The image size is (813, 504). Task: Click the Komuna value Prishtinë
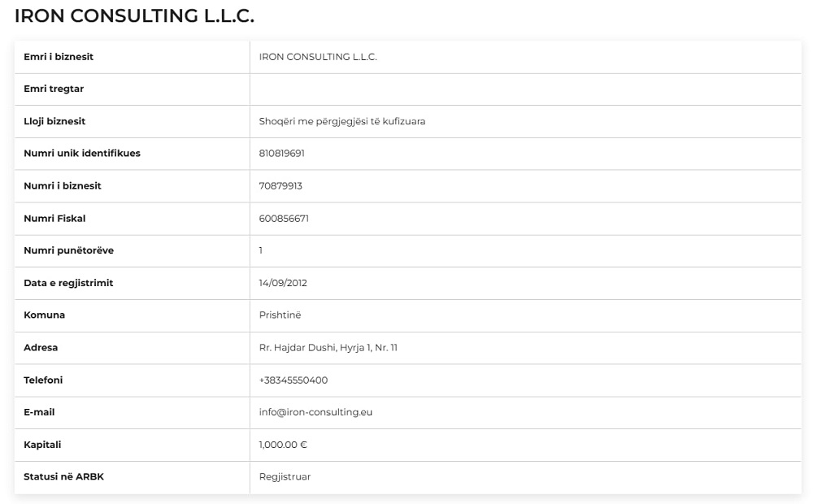pos(280,315)
